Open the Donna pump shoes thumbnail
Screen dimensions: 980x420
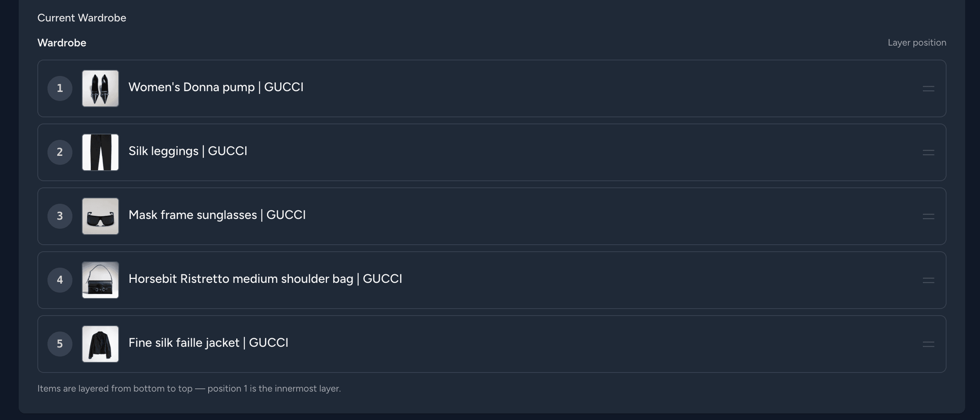(x=100, y=88)
